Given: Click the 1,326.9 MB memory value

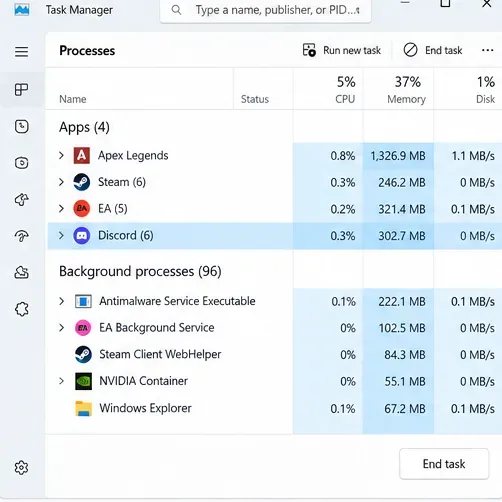Looking at the screenshot, I should coord(398,156).
